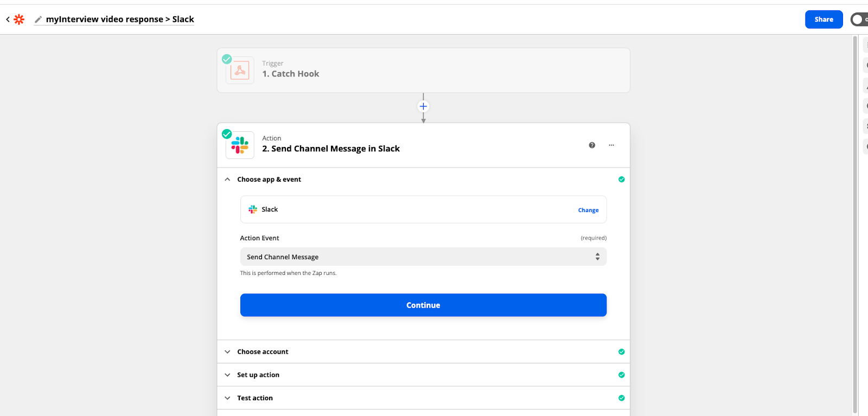Image resolution: width=868 pixels, height=416 pixels.
Task: Click the Zapier logo icon
Action: 19,20
